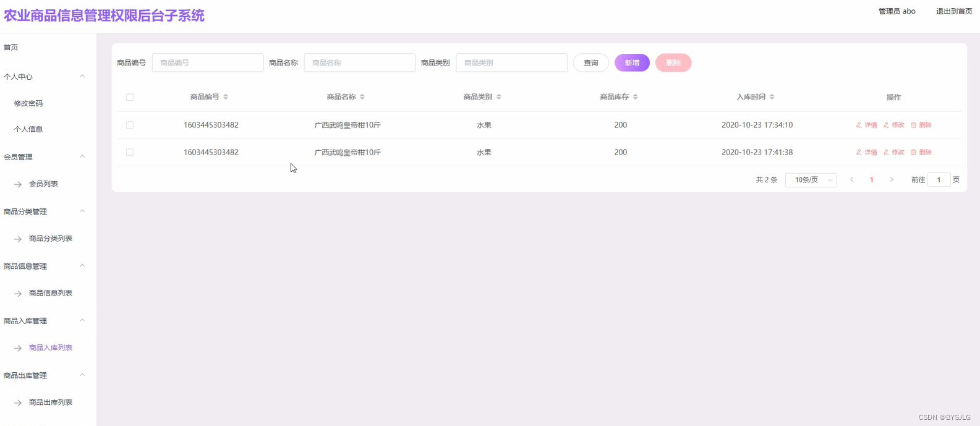980x426 pixels.
Task: Click 退出到首页 link
Action: (954, 11)
